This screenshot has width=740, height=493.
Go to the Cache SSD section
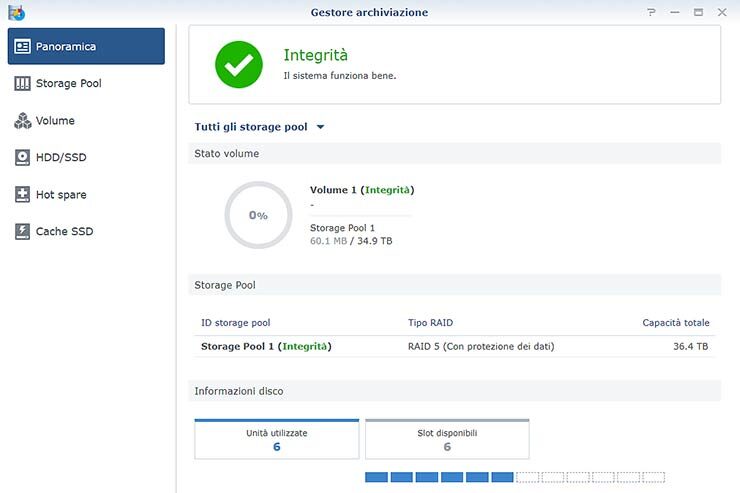(x=65, y=232)
